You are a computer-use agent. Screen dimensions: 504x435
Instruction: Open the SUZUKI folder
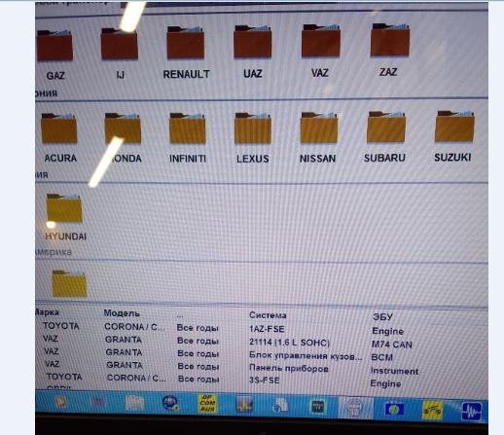[x=453, y=136]
